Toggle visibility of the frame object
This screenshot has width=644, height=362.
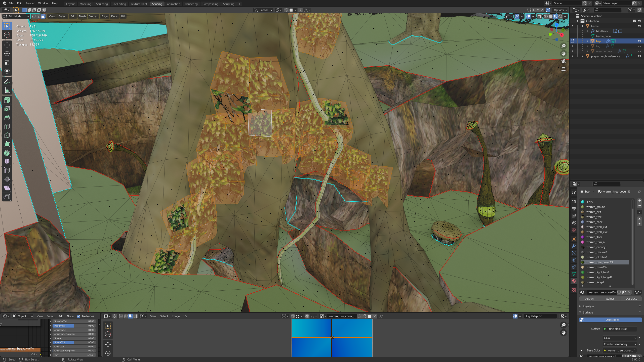(639, 26)
